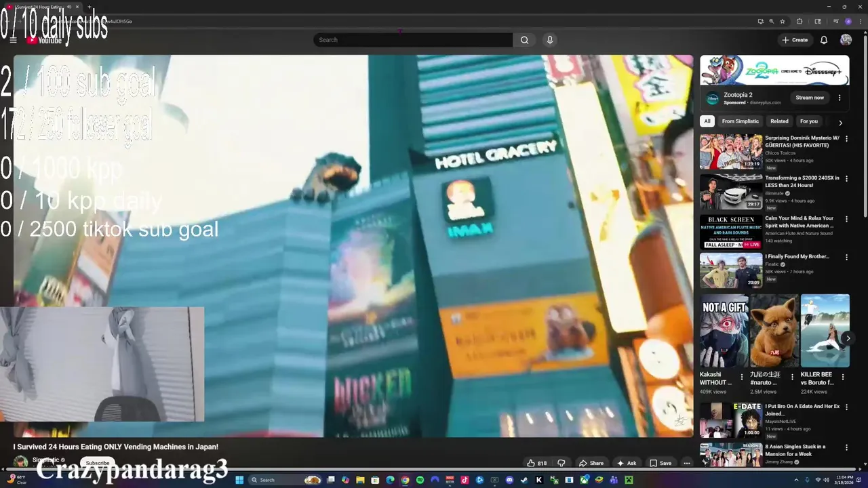Open Chrome profile avatar
Image resolution: width=868 pixels, height=488 pixels.
coord(848,21)
